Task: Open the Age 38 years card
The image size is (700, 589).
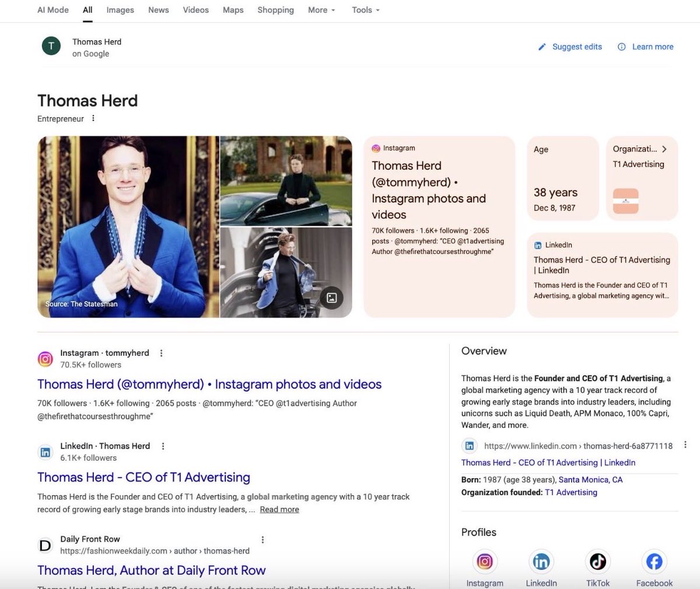Action: coord(563,178)
